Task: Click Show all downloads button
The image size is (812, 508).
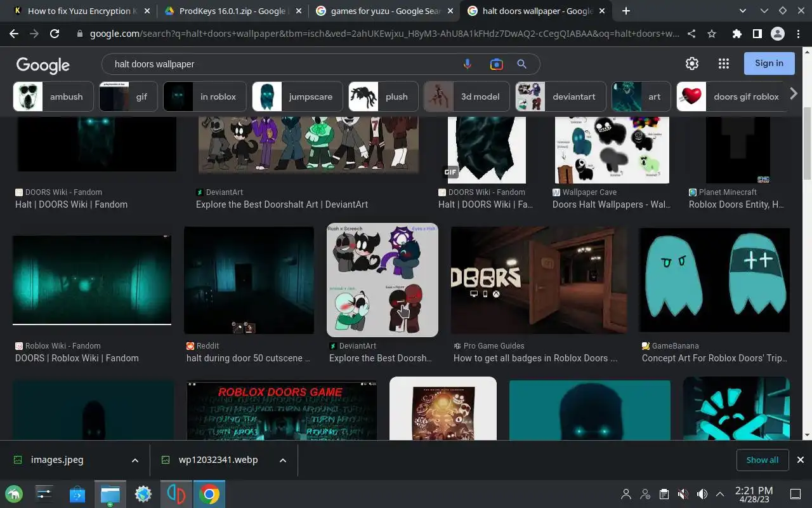Action: pos(762,460)
